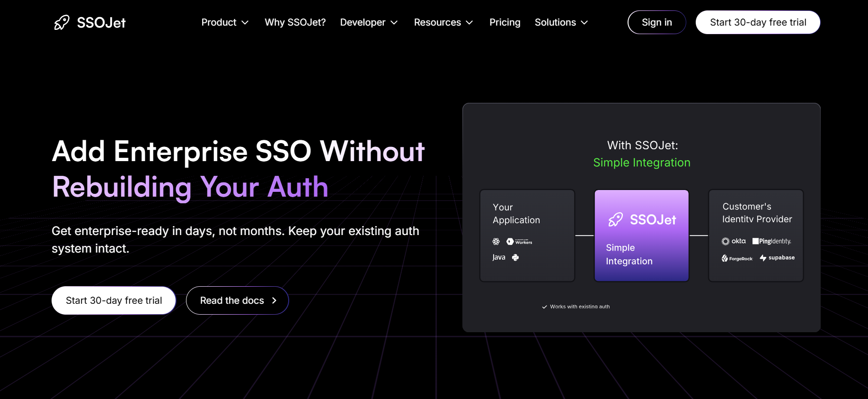Click the React icon in Your Application card
Screen dimensions: 868x399
(496, 242)
